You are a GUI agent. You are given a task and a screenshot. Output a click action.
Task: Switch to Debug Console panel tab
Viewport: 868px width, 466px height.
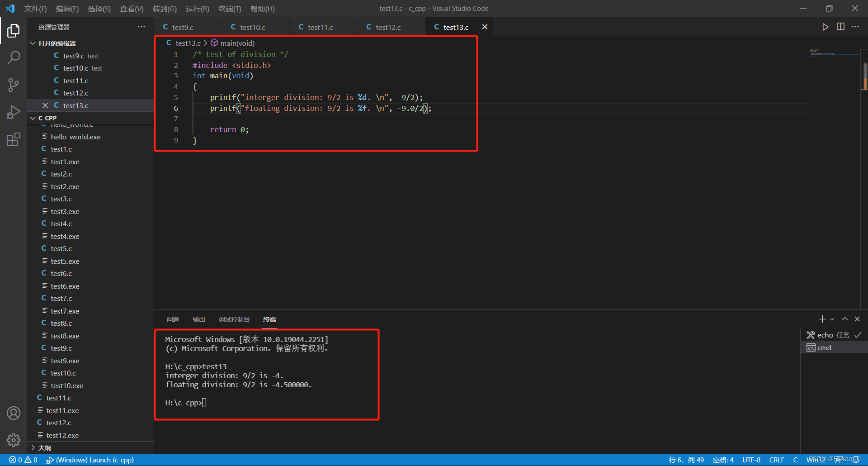tap(234, 319)
